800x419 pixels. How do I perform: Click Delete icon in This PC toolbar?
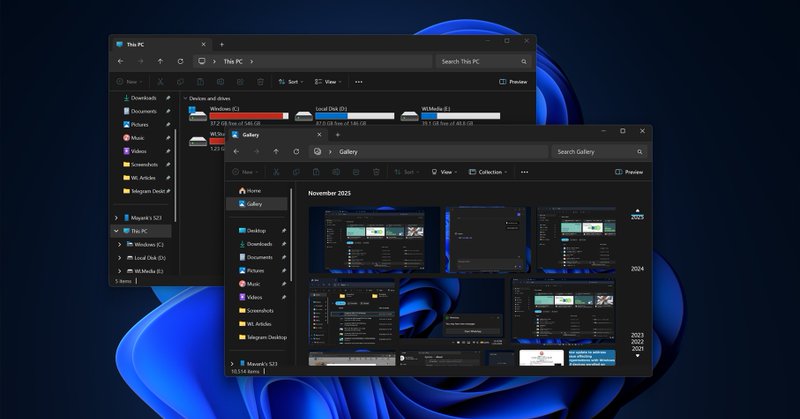[x=260, y=82]
